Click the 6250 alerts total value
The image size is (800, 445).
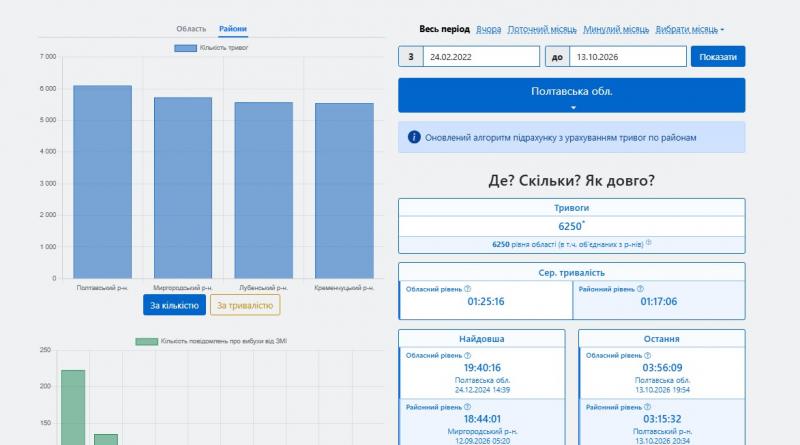[x=570, y=227]
